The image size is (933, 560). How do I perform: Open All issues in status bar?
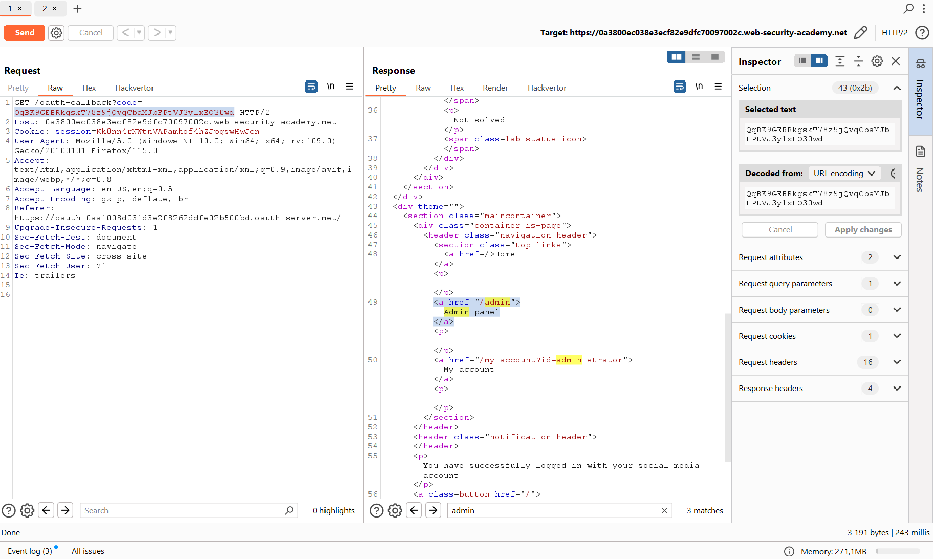click(88, 551)
